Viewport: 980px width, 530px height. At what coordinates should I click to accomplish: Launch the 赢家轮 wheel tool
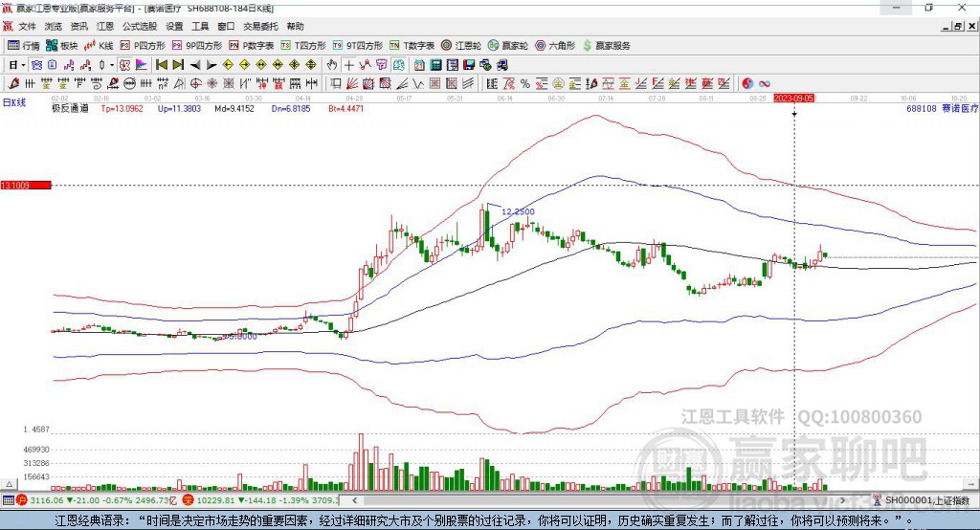point(508,46)
